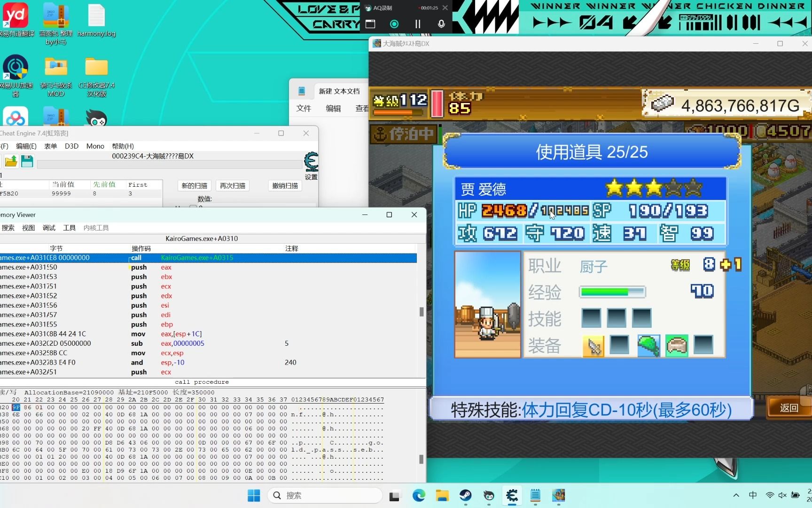Open 工具 menu in Memory Viewer
This screenshot has height=508, width=812.
[70, 228]
